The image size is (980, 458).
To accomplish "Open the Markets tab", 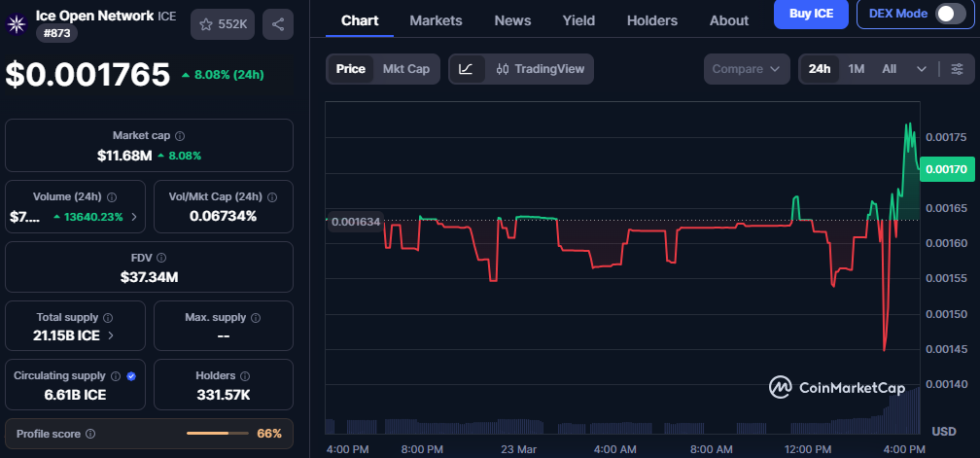I will point(436,20).
